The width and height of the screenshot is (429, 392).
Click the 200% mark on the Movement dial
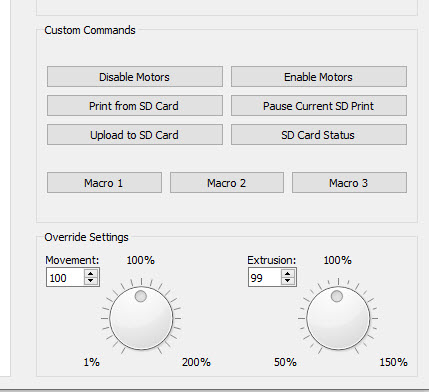tap(196, 362)
